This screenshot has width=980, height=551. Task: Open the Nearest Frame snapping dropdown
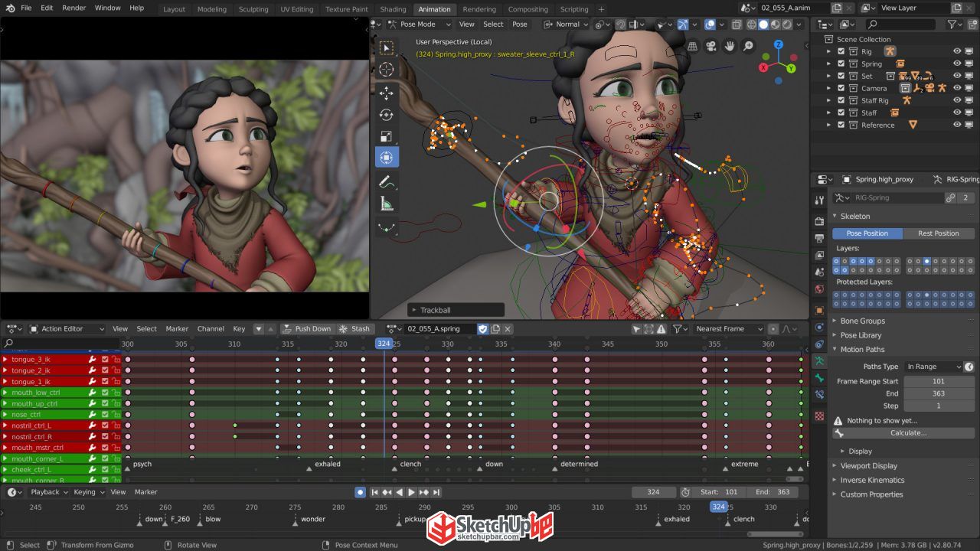pyautogui.click(x=727, y=329)
